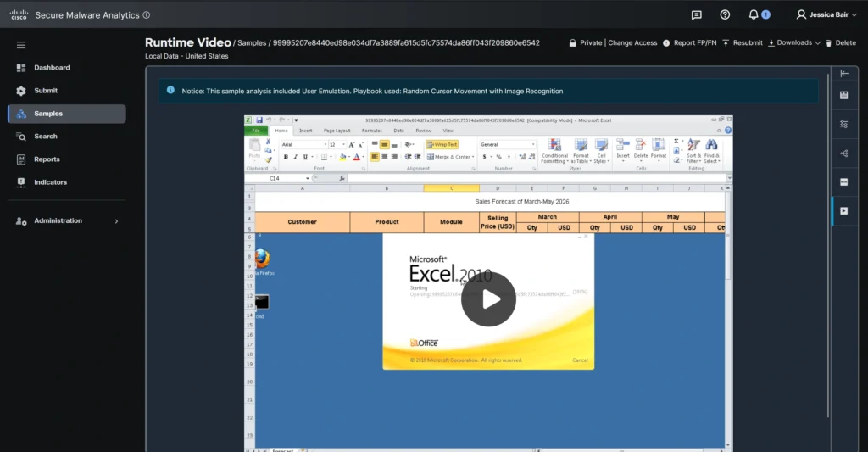This screenshot has height=452, width=868.
Task: Select the sliders icon in right rail
Action: 844,124
